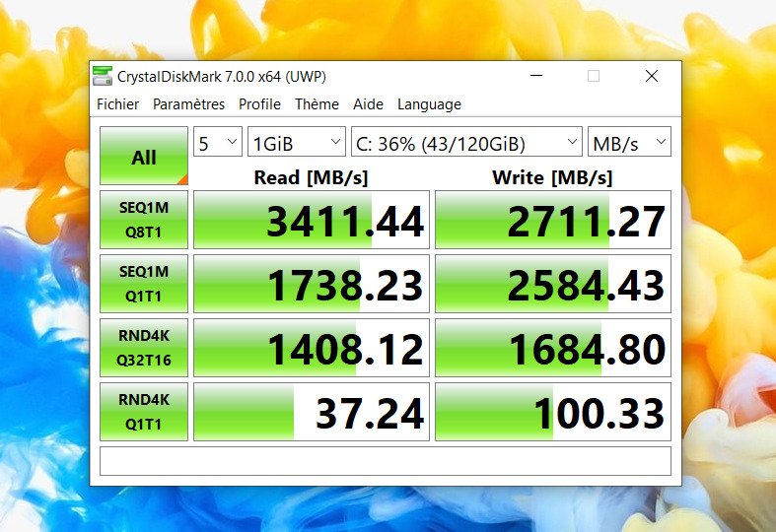776x532 pixels.
Task: Click the empty comment field at bottom
Action: coord(385,461)
